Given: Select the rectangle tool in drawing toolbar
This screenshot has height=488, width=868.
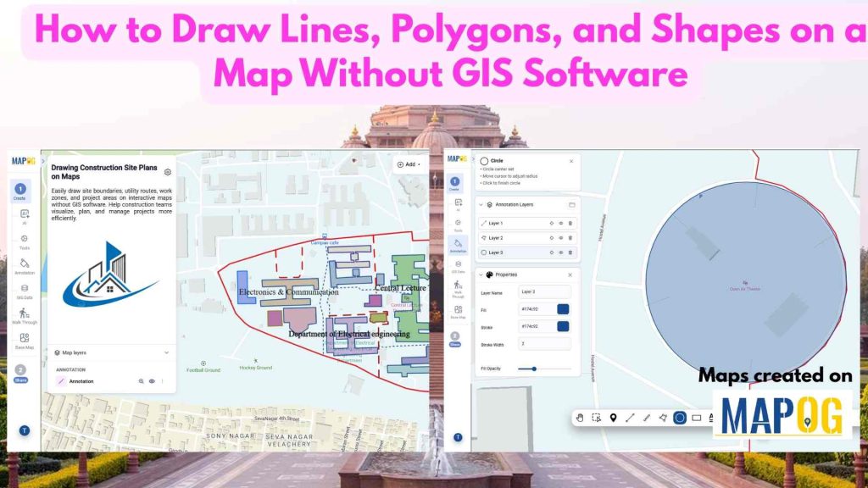Looking at the screenshot, I should pos(697,418).
